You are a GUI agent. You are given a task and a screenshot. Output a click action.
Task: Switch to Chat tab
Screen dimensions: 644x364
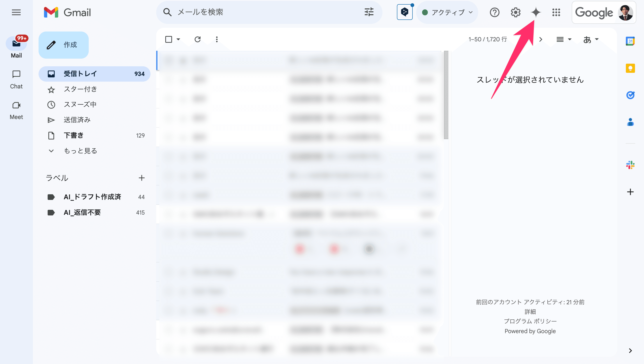pos(16,79)
